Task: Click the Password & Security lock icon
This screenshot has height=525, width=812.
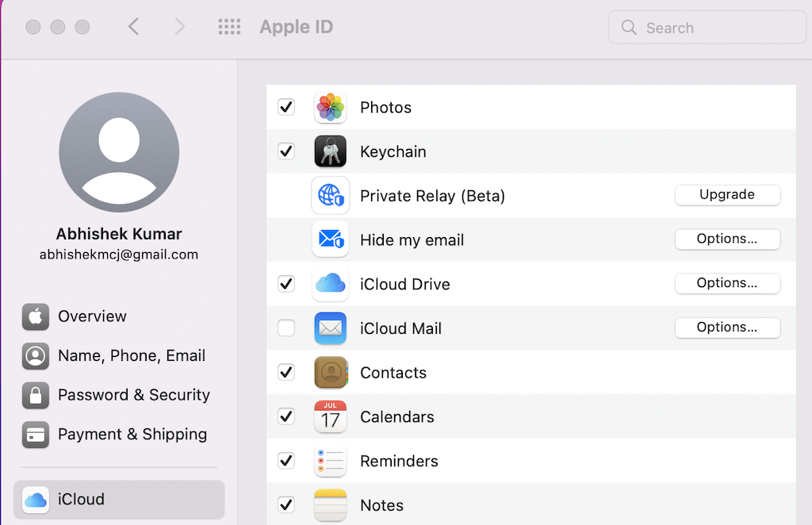Action: [x=36, y=395]
